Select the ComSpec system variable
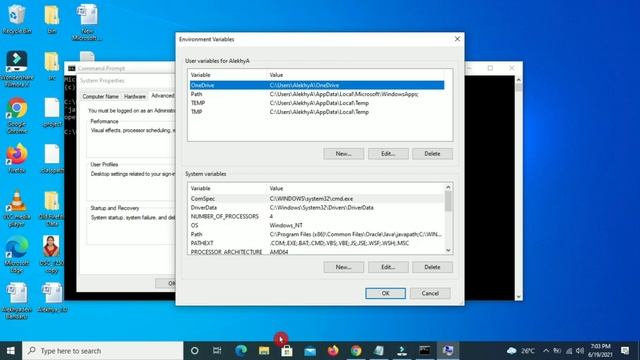This screenshot has width=640, height=360. [317, 199]
